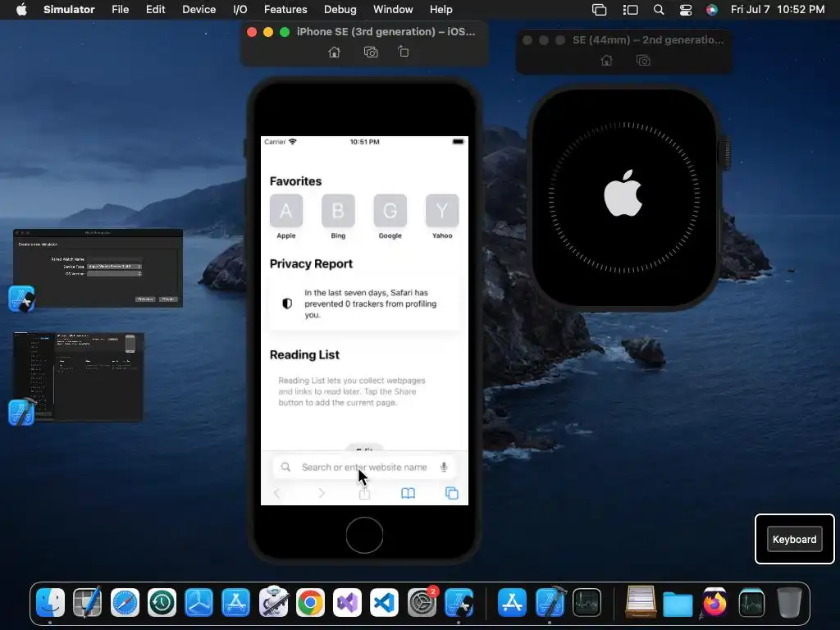The height and width of the screenshot is (630, 840).
Task: Click the Favorites heading in Safari
Action: click(295, 181)
